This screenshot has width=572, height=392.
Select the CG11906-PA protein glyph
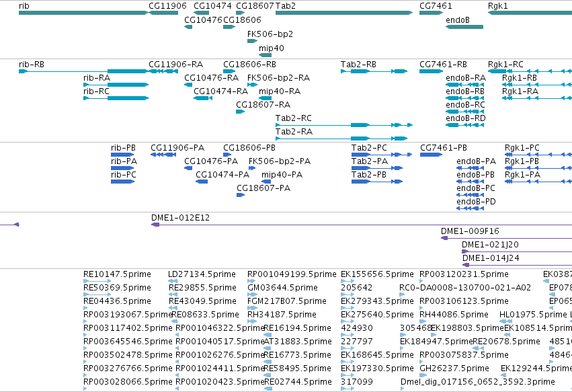(163, 155)
